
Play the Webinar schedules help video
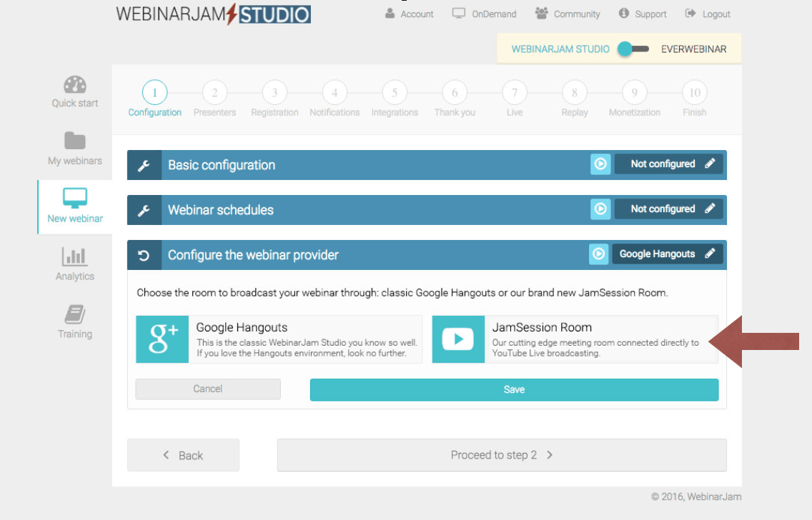click(x=600, y=209)
